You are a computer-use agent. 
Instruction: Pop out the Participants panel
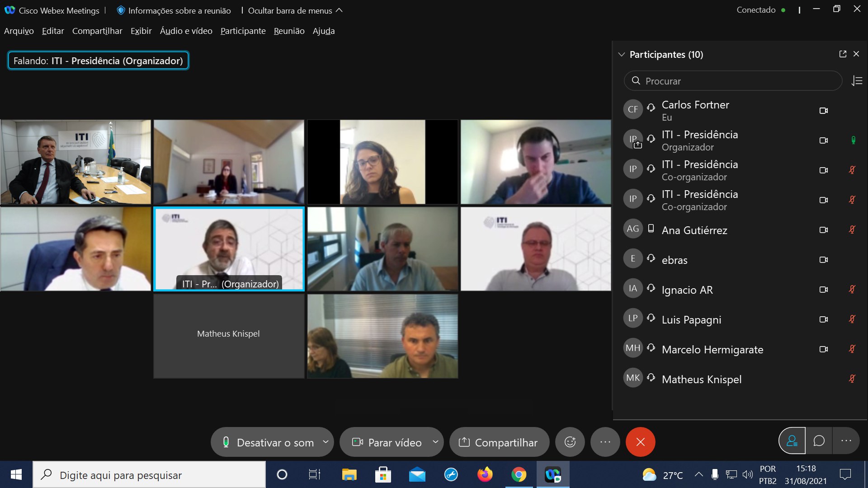(x=843, y=54)
